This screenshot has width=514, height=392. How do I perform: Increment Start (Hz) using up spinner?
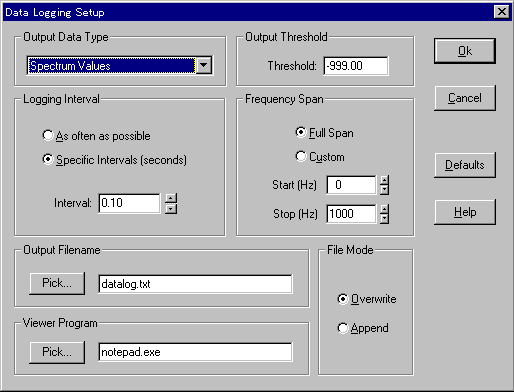384,180
